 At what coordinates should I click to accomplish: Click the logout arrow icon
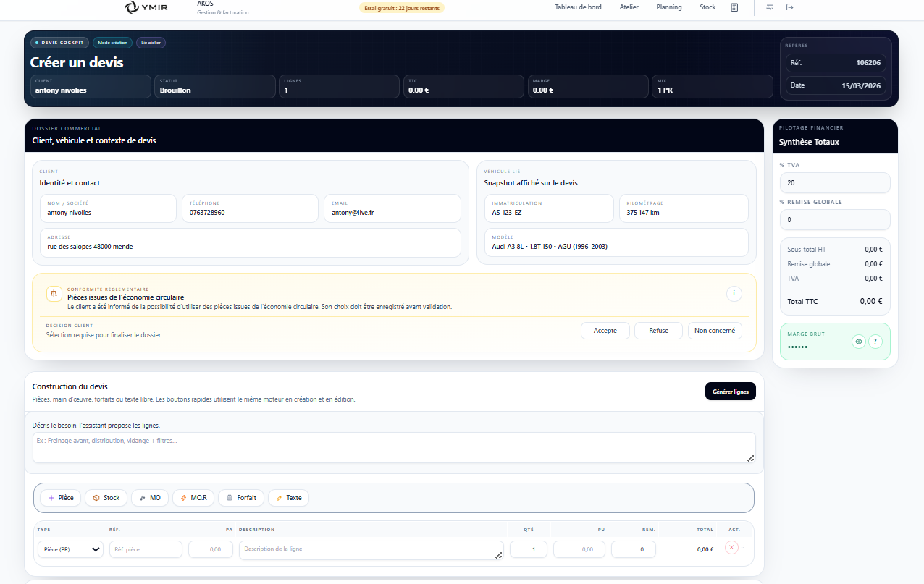[790, 7]
